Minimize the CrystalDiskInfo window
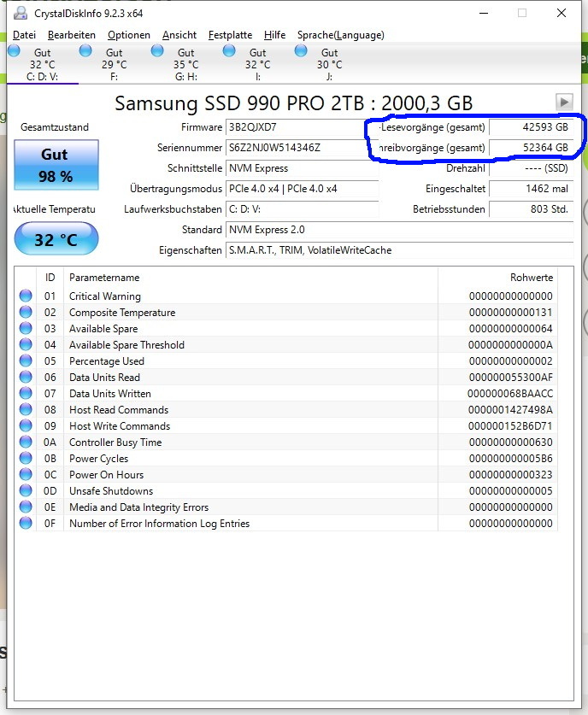This screenshot has height=715, width=588. 484,13
